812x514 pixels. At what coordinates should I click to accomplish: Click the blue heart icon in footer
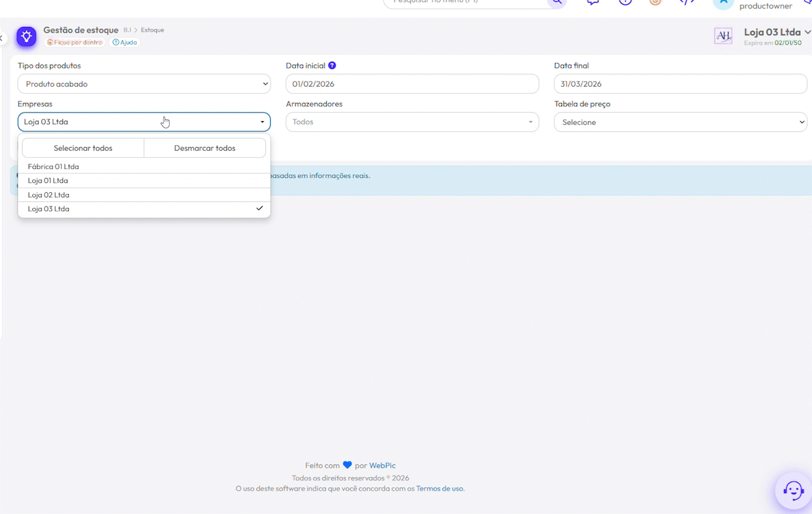(347, 465)
